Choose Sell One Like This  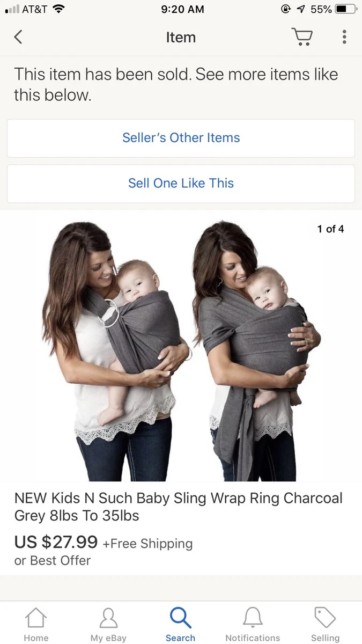click(181, 184)
